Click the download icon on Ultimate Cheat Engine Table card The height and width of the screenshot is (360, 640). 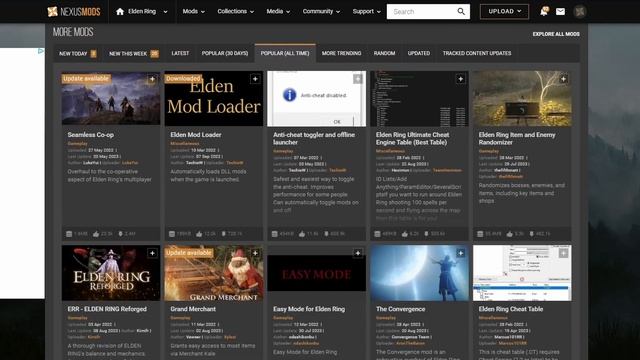(426, 234)
